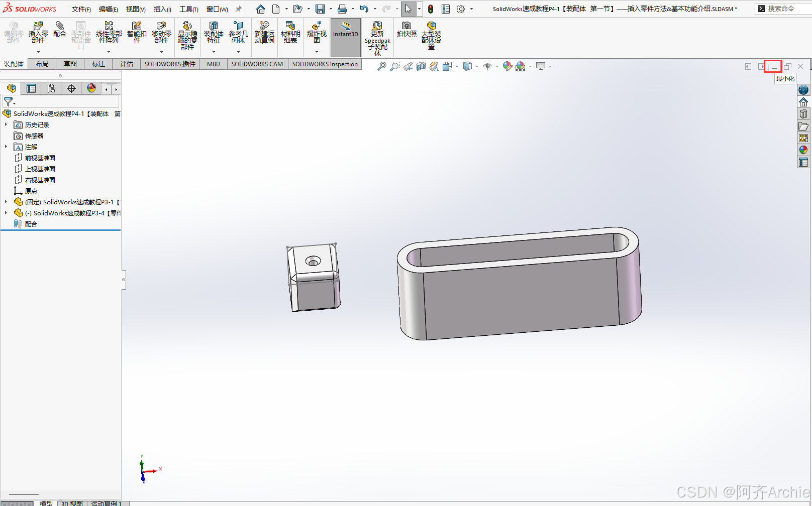Open 线性零部件阵列 (Linear Component Pattern)
Viewport: 812px width, 506px height.
109,32
